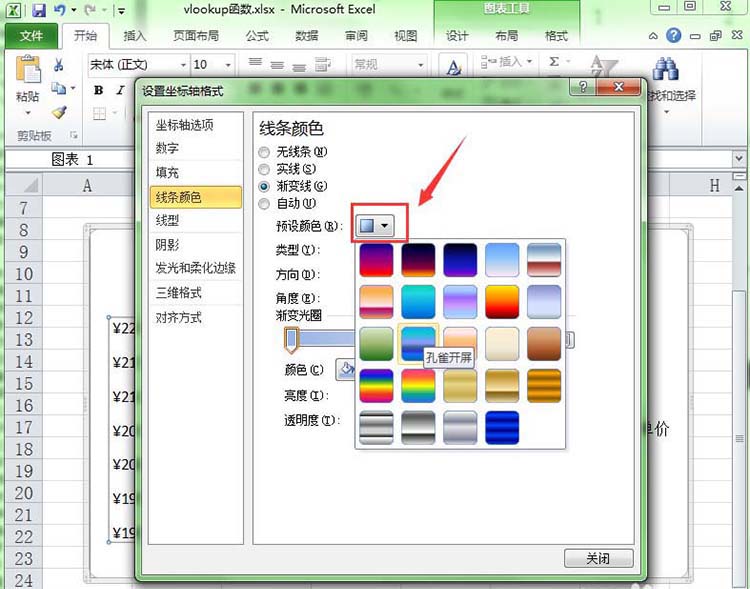
Task: Click the Close button at dialog bottom
Action: [598, 558]
